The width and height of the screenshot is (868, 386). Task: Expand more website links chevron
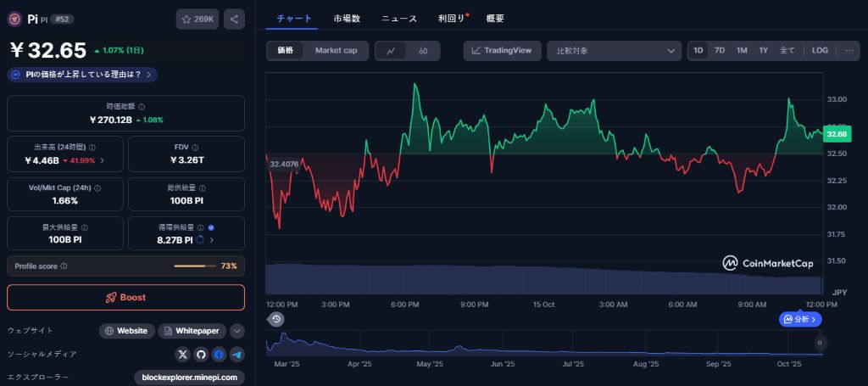coord(237,331)
